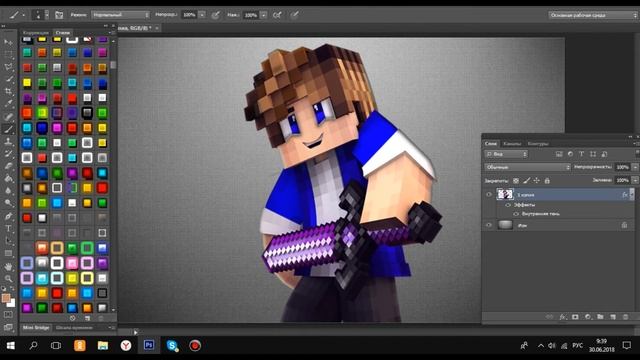Viewport: 640px width, 360px height.
Task: Toggle lock position for the layer
Action: coord(537,180)
